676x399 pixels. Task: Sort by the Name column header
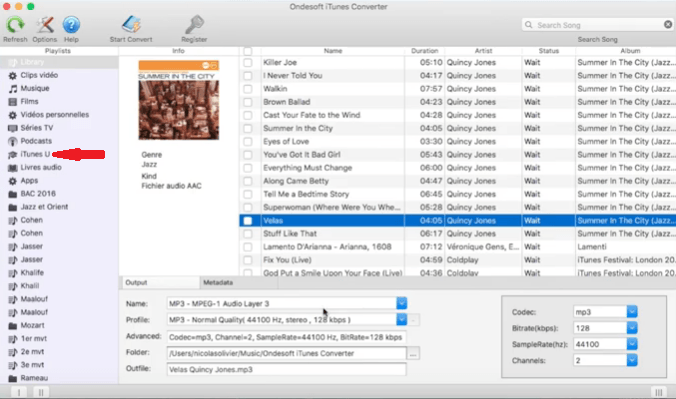(333, 51)
